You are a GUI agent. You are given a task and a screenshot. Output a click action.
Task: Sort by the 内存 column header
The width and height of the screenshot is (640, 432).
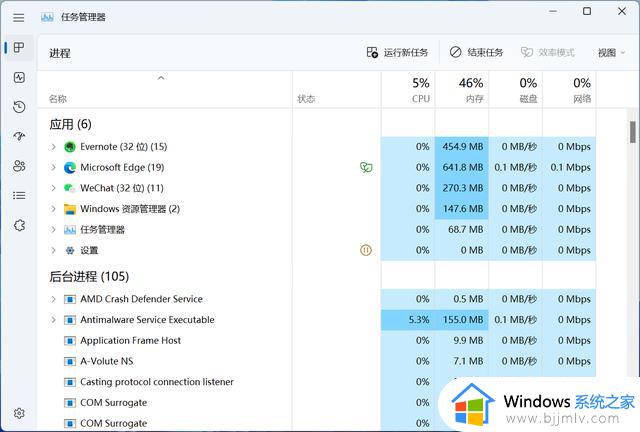[462, 90]
